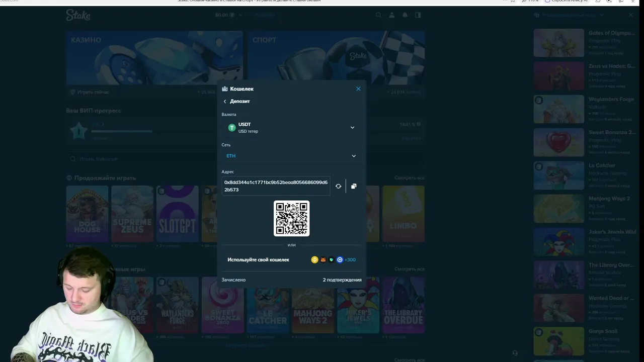Select Mahjong Ways 2 in the sidebar list
This screenshot has height=362, width=644.
(x=584, y=209)
